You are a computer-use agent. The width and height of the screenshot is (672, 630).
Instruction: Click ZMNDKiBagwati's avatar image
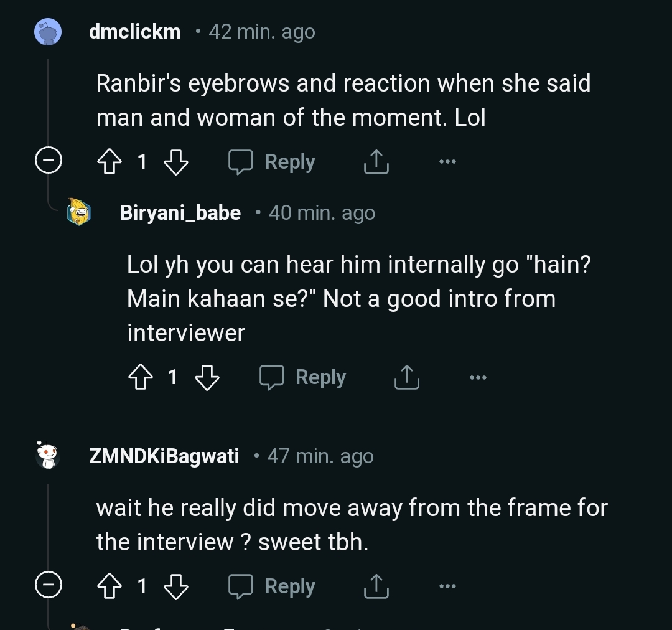click(47, 456)
